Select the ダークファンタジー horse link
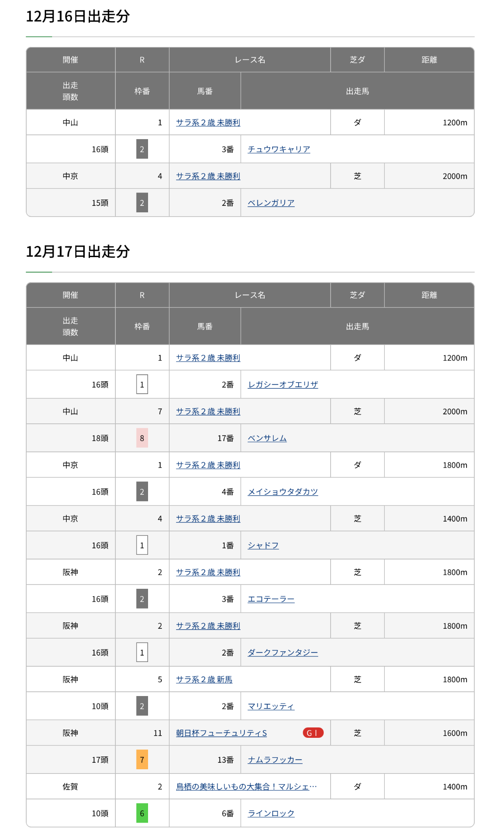Screen dimensions: 504x833 click(283, 653)
